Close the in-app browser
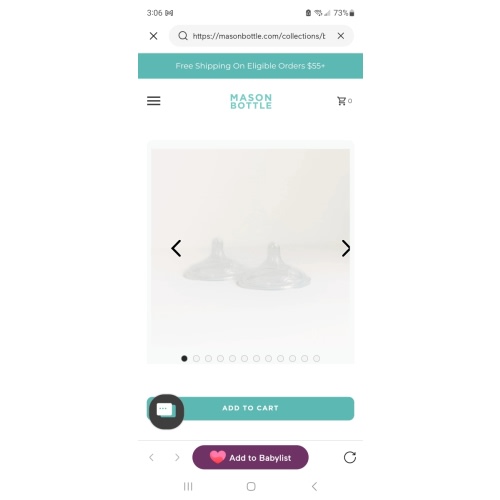The image size is (500, 500). pos(153,36)
